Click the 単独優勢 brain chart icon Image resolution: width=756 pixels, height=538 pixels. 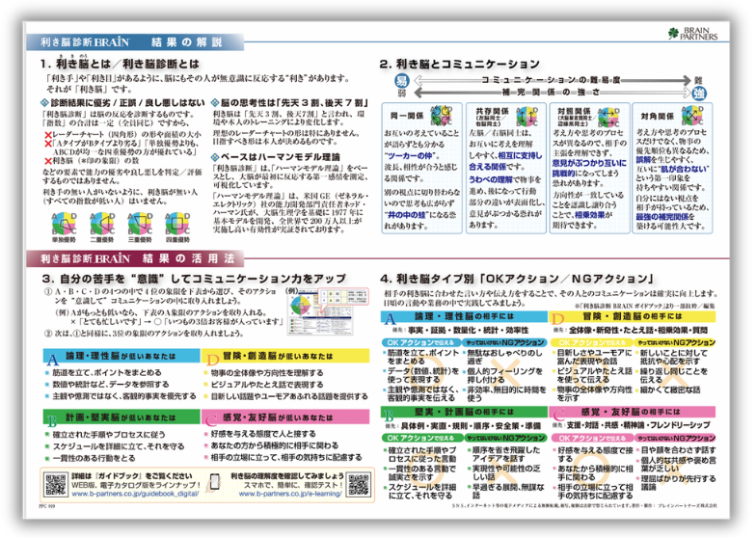click(x=64, y=224)
